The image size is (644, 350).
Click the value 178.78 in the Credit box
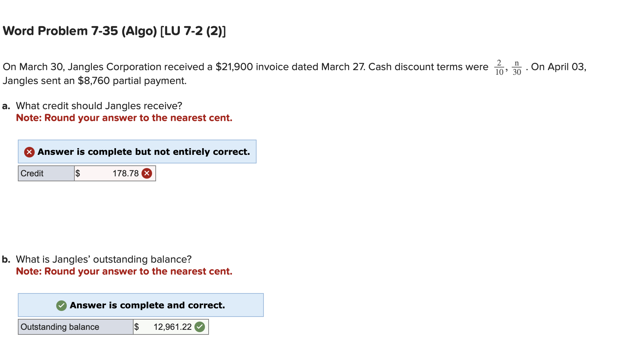[125, 173]
